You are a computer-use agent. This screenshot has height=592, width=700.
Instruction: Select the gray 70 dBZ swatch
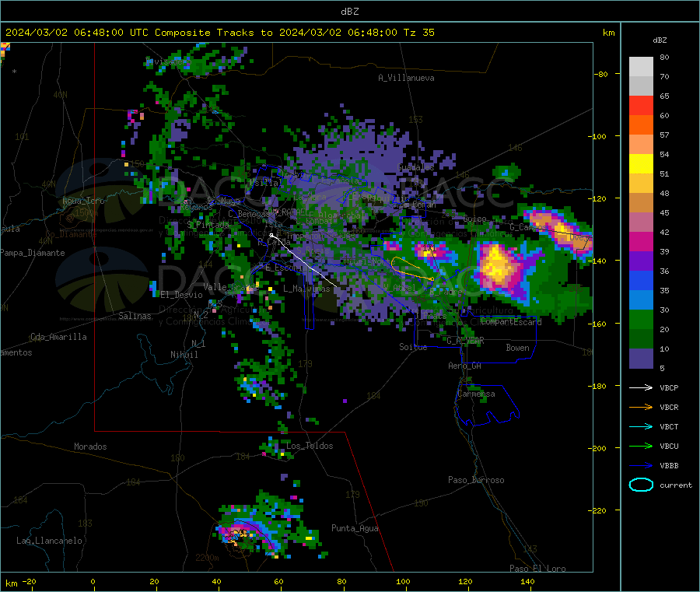tap(641, 86)
